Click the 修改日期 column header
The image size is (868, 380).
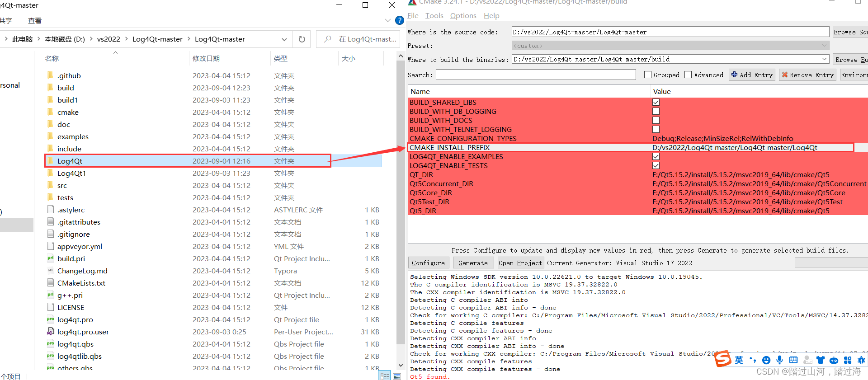pos(206,58)
